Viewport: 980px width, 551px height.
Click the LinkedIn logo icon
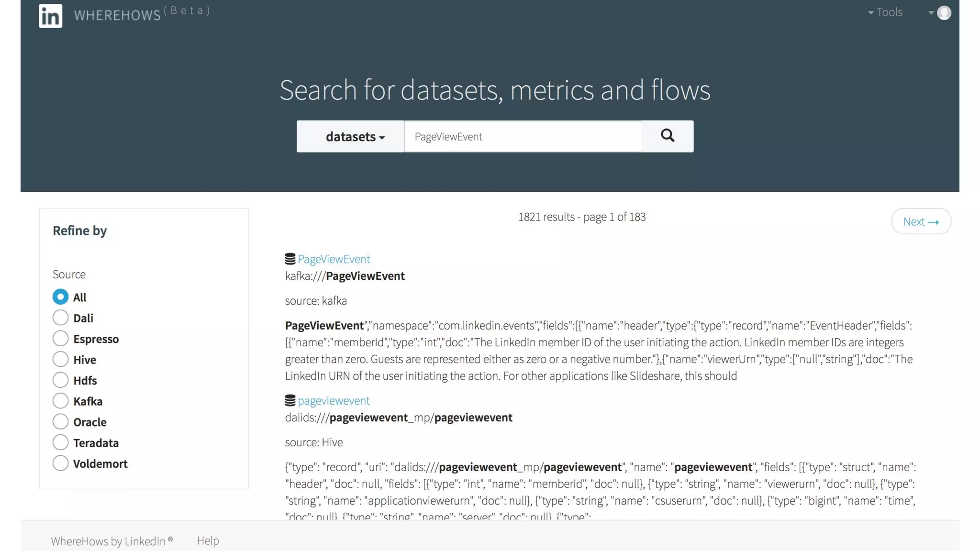click(x=50, y=16)
